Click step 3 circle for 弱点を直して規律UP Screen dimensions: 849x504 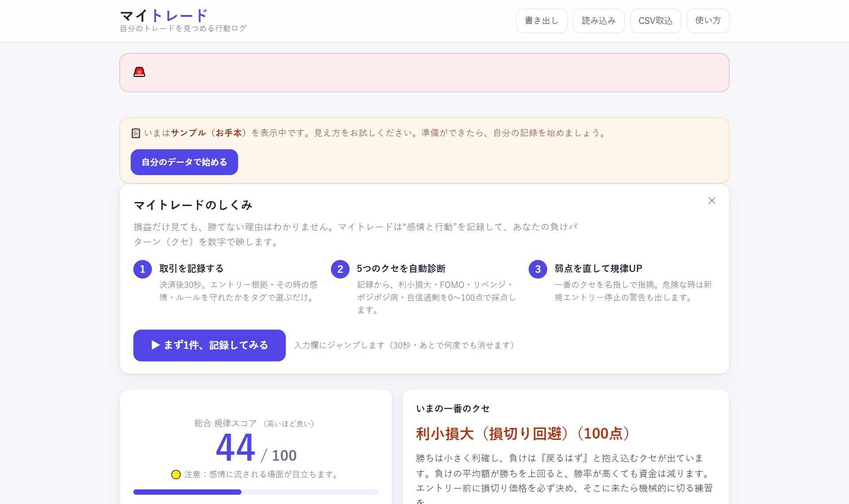pyautogui.click(x=538, y=269)
